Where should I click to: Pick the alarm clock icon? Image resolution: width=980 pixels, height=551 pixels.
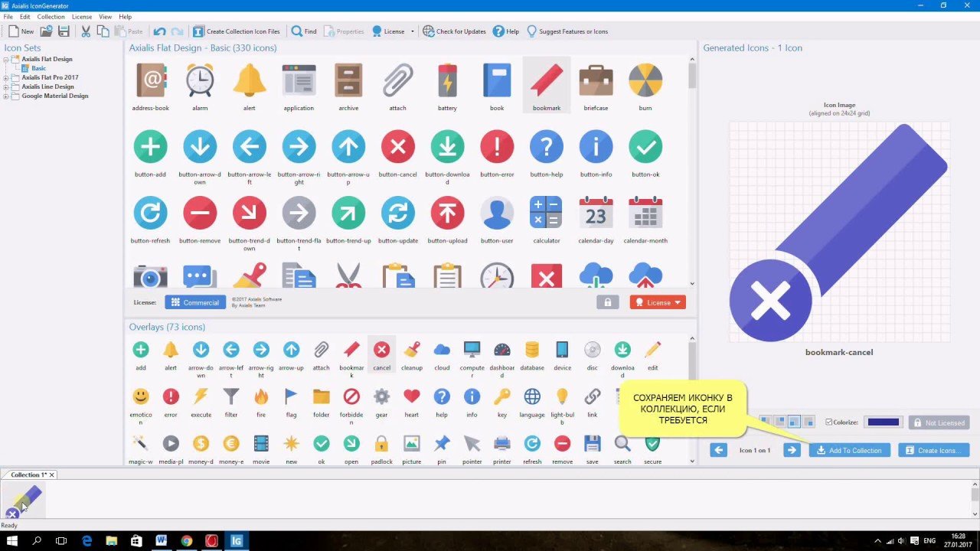pyautogui.click(x=200, y=80)
